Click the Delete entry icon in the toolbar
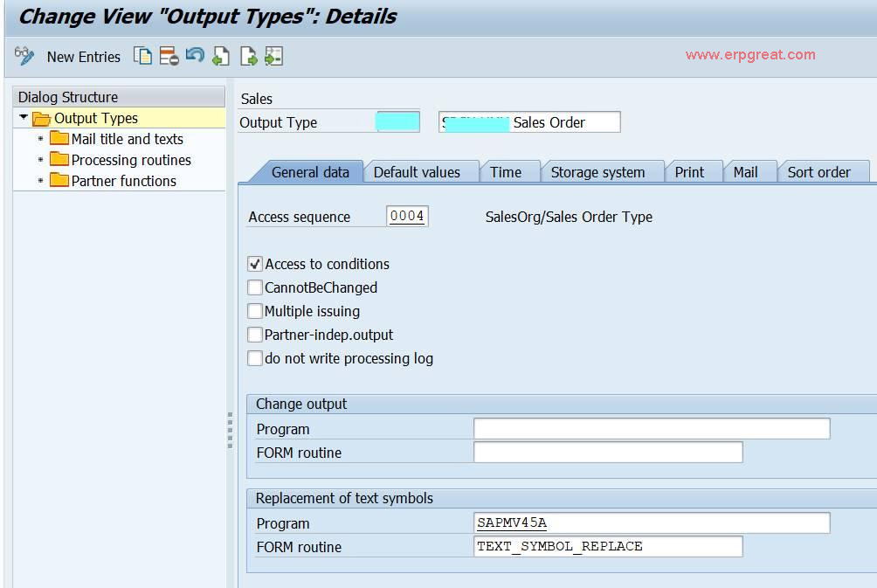877x588 pixels. point(169,56)
